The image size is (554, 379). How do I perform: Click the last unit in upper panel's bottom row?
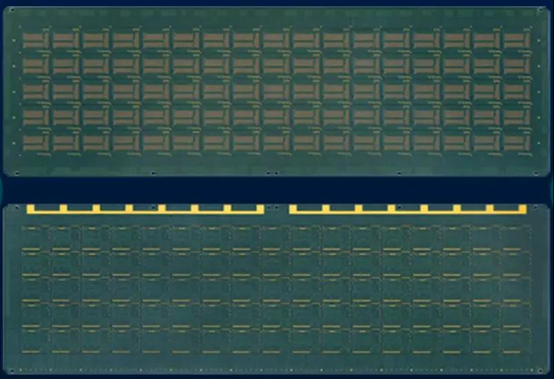point(517,142)
